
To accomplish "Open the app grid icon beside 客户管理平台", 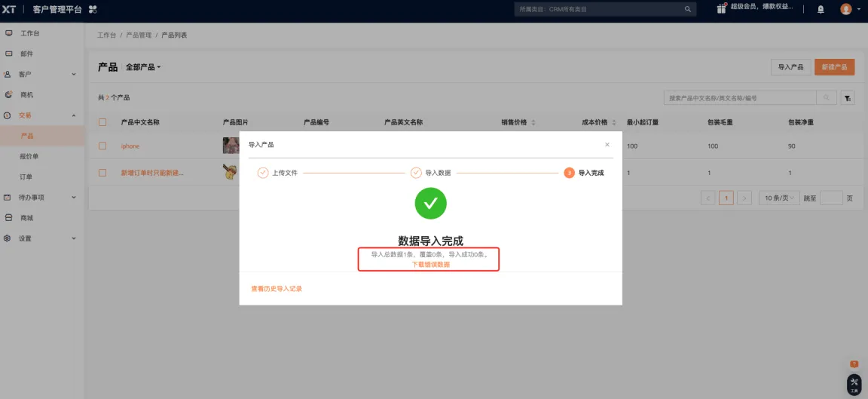I will [x=93, y=9].
